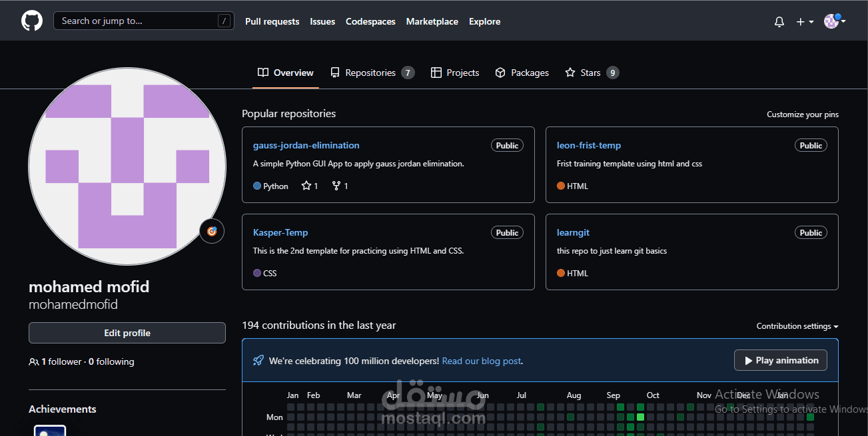Open the user avatar menu
The image size is (868, 436).
[x=835, y=21]
